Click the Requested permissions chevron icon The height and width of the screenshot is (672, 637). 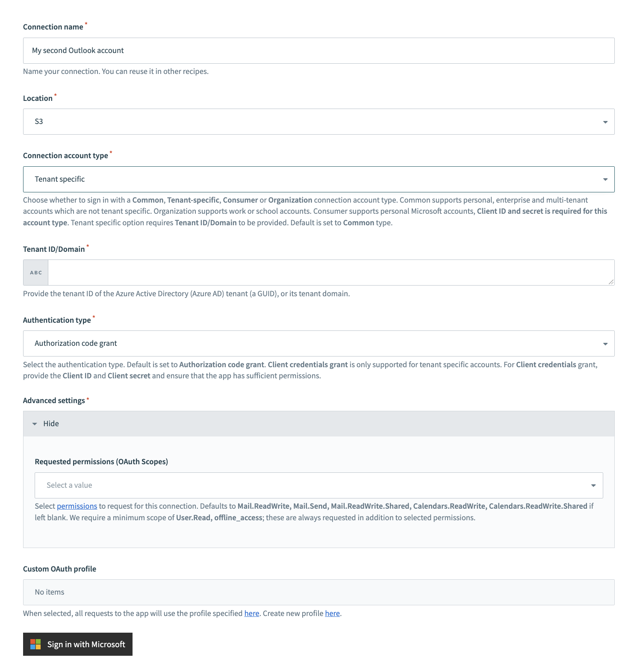point(593,485)
